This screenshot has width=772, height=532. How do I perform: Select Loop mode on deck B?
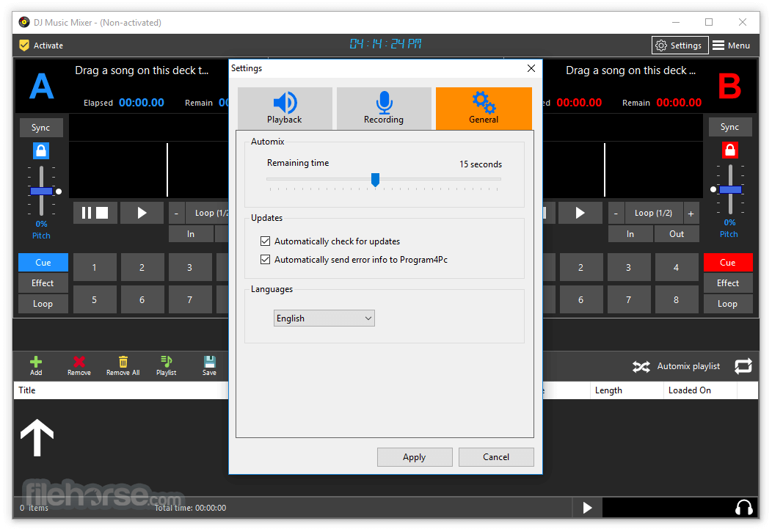728,304
